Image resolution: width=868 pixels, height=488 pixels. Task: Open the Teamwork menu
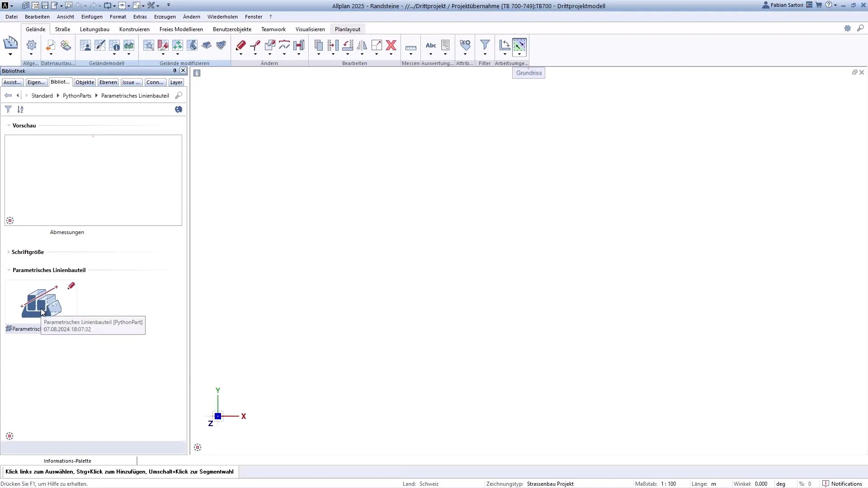click(x=273, y=29)
